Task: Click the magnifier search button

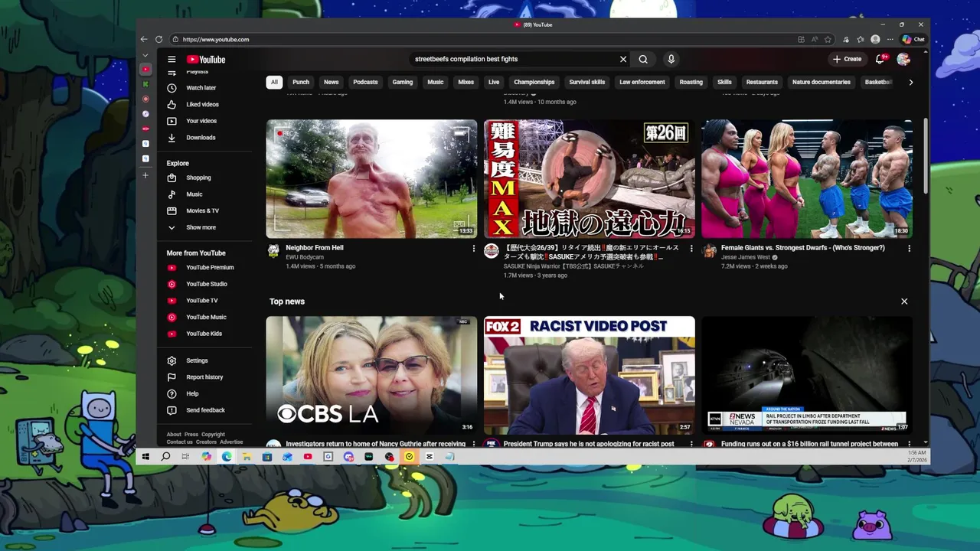Action: [x=643, y=59]
